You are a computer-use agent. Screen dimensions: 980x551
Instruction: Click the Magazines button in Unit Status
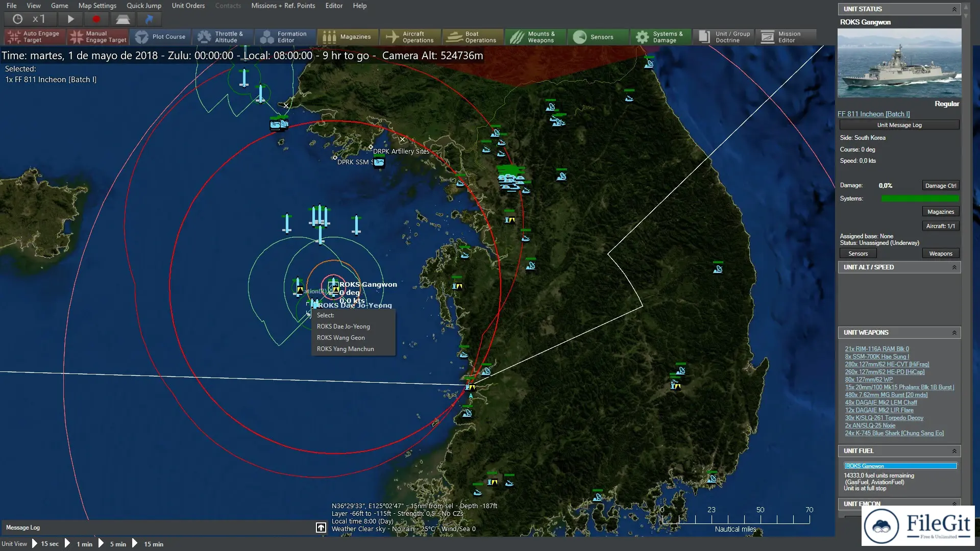click(941, 212)
